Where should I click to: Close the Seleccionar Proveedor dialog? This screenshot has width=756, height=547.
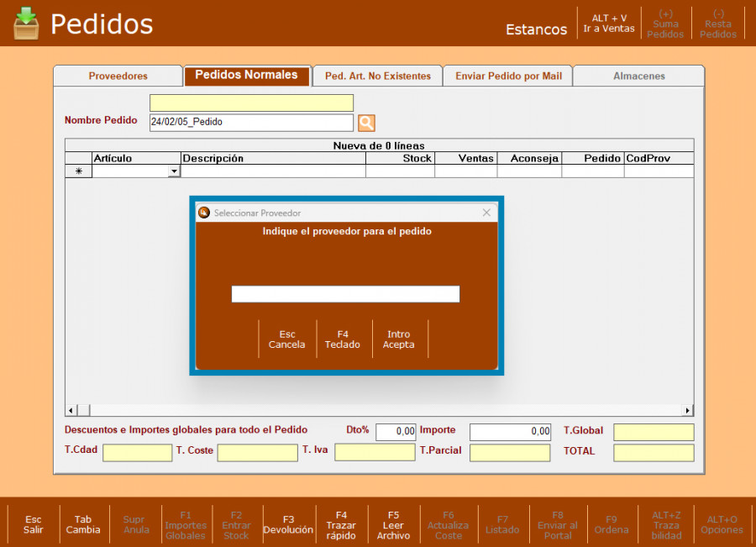click(486, 213)
